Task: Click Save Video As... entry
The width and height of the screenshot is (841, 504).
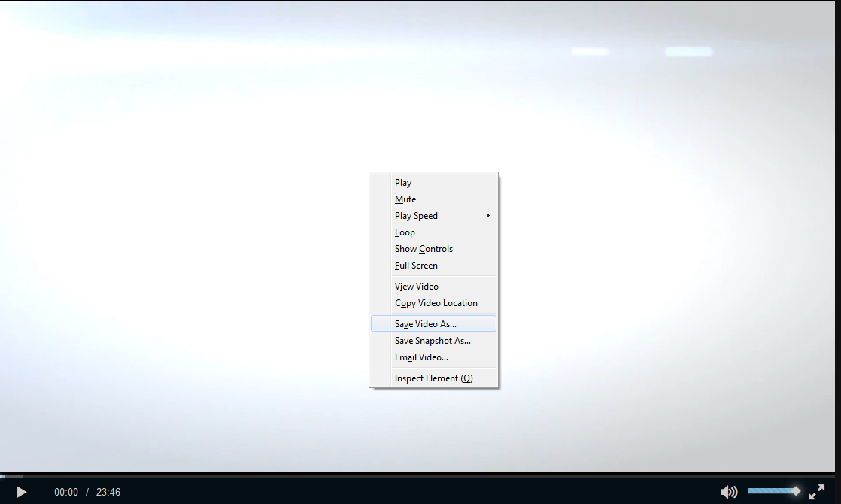Action: click(433, 324)
